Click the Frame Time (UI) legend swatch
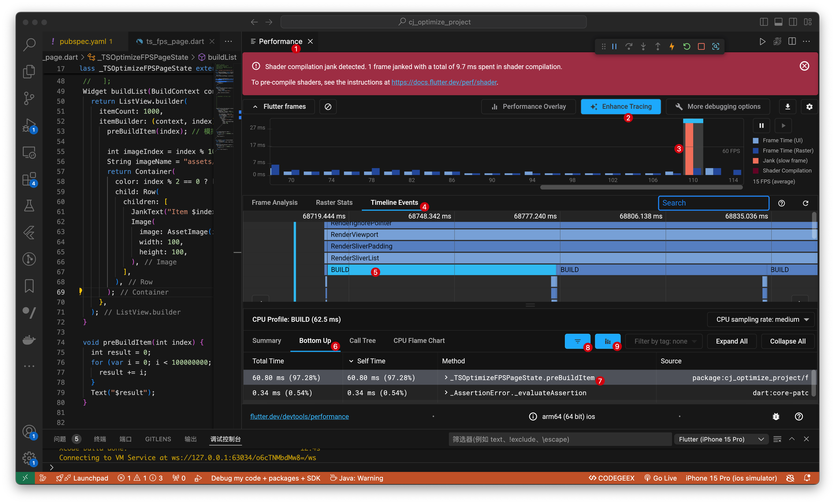Screen dimensions: 835x504 (756, 141)
